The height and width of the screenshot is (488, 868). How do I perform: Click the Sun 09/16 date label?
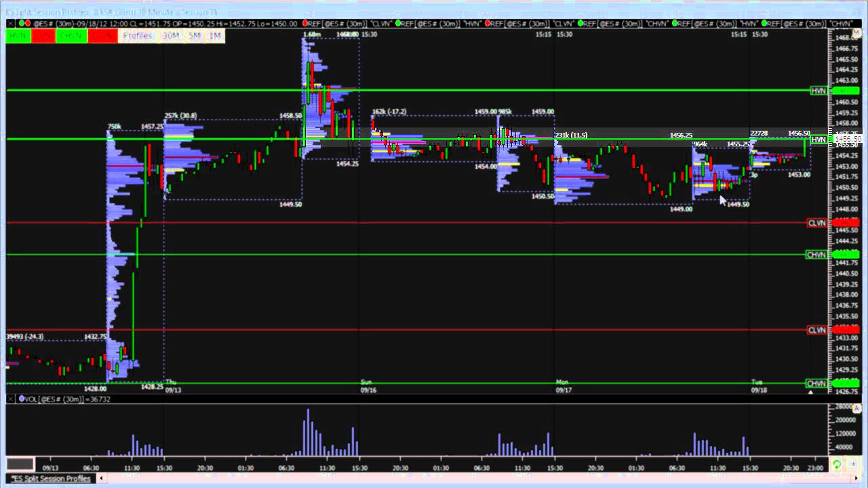368,386
